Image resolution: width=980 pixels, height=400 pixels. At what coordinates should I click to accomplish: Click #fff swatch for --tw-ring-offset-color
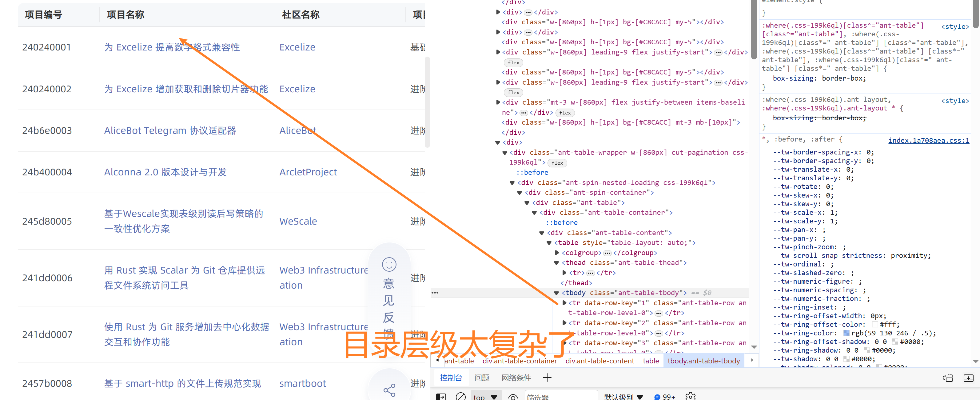click(x=874, y=324)
